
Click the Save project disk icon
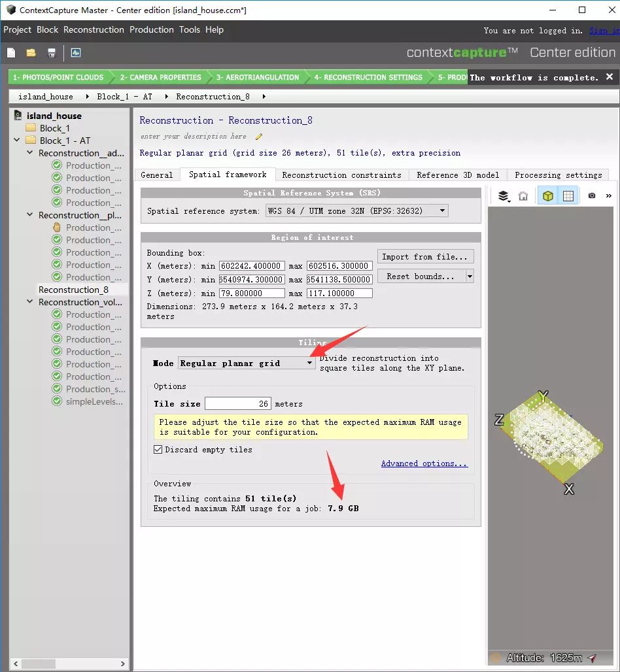[52, 53]
